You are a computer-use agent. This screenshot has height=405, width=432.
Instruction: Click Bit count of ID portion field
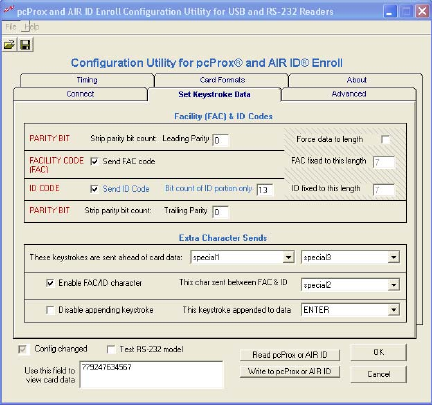tap(265, 190)
